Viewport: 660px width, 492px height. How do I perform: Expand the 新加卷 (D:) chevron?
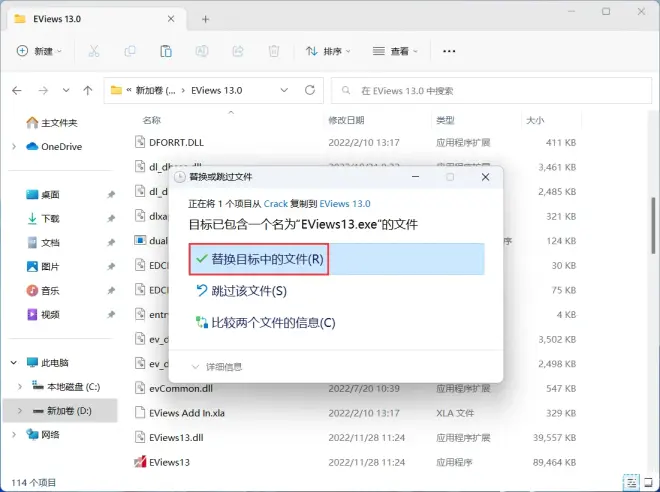(20, 411)
